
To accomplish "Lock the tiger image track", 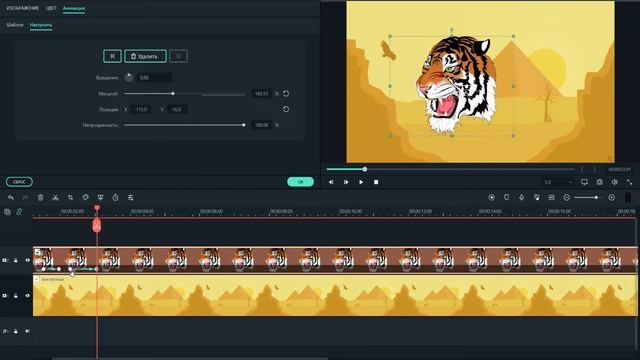I will [x=16, y=260].
